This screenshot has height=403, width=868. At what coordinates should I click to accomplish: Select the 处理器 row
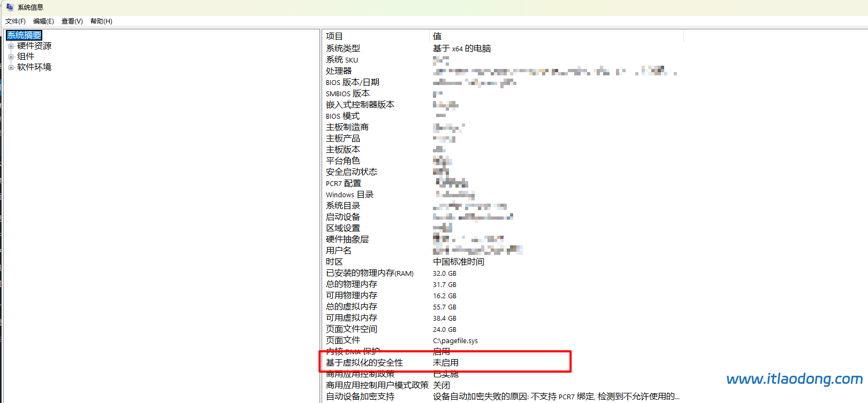pos(339,71)
